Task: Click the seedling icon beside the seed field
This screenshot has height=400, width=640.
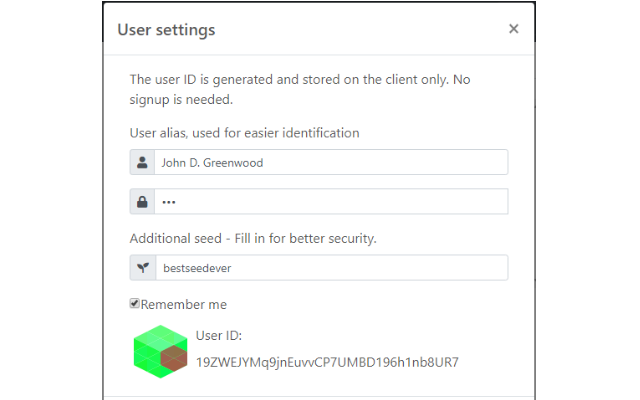Action: click(x=142, y=268)
